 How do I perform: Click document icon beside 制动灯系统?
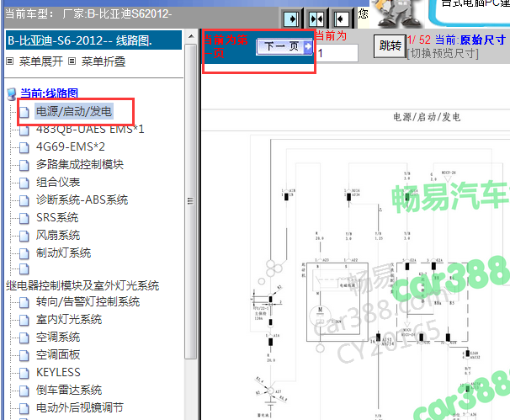click(x=24, y=253)
